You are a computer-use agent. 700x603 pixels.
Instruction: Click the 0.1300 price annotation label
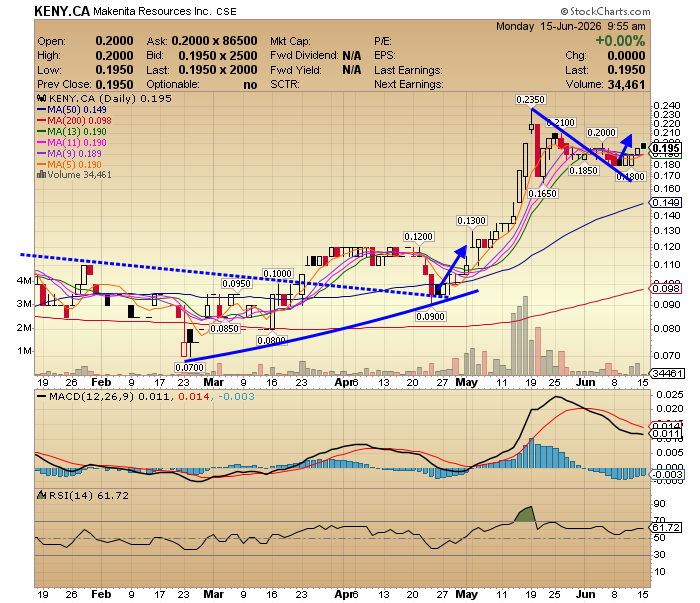pyautogui.click(x=471, y=220)
